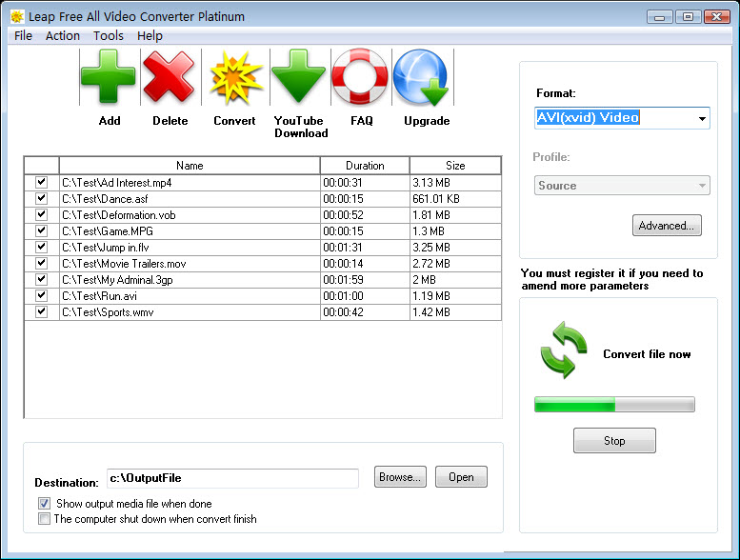Click the Duration column header
The height and width of the screenshot is (560, 740).
tap(365, 166)
